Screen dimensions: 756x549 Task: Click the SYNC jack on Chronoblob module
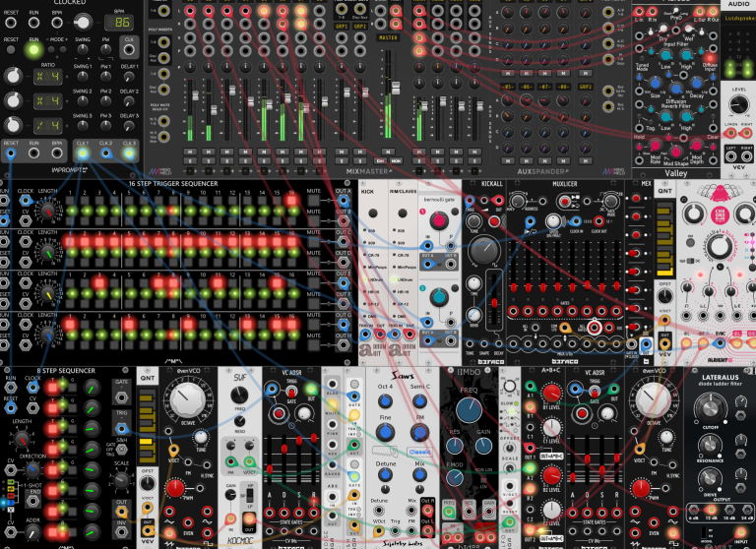point(720,343)
